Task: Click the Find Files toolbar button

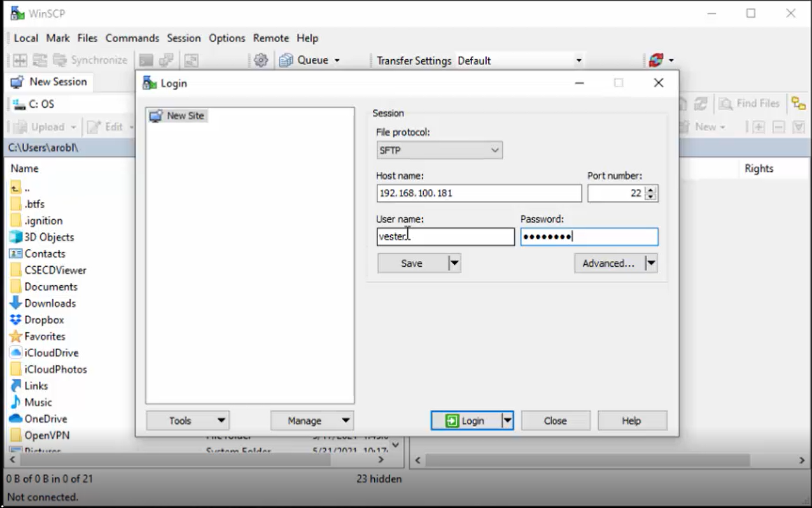Action: [x=750, y=104]
